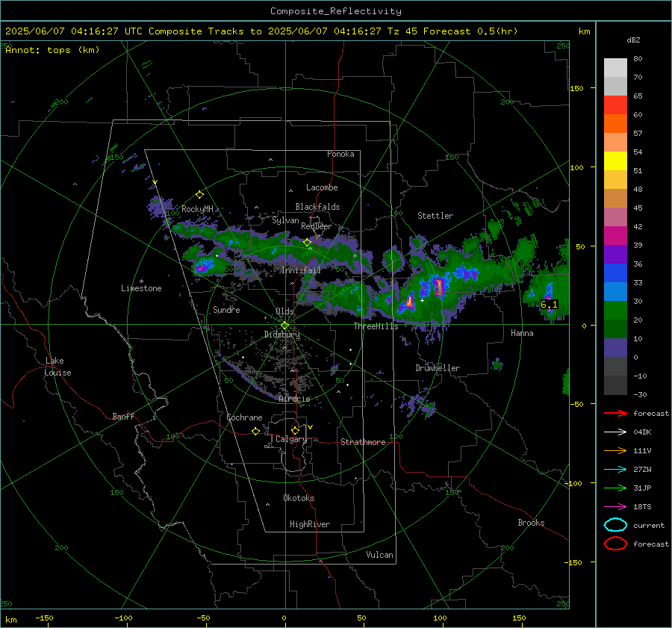Click the yellow diamond marker above Didsbury
The width and height of the screenshot is (672, 628).
[284, 326]
